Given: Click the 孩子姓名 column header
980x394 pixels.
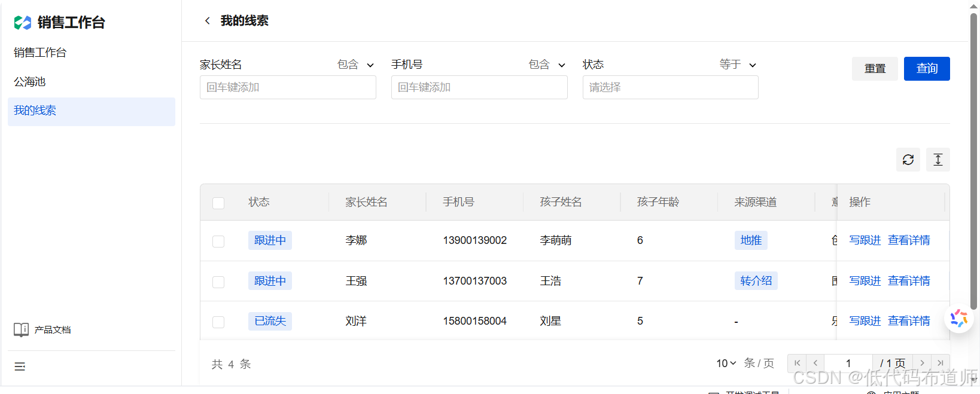Looking at the screenshot, I should coord(561,202).
